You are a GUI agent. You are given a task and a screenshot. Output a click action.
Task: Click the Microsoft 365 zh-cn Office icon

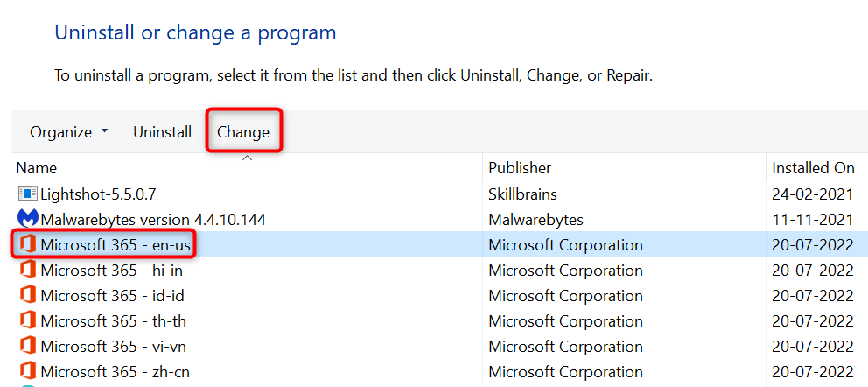coord(27,371)
